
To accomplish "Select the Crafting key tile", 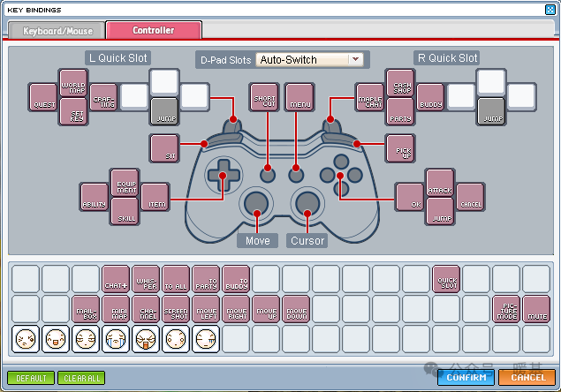I will 103,97.
